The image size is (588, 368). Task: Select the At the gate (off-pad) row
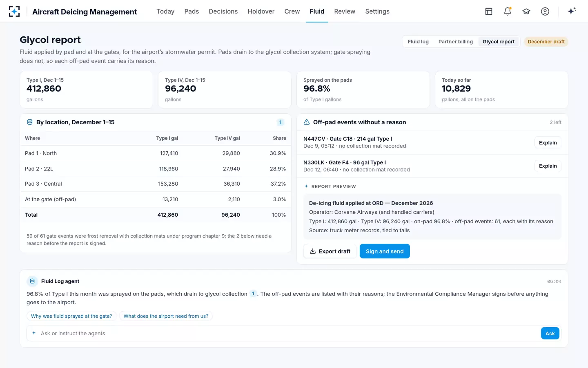(156, 199)
